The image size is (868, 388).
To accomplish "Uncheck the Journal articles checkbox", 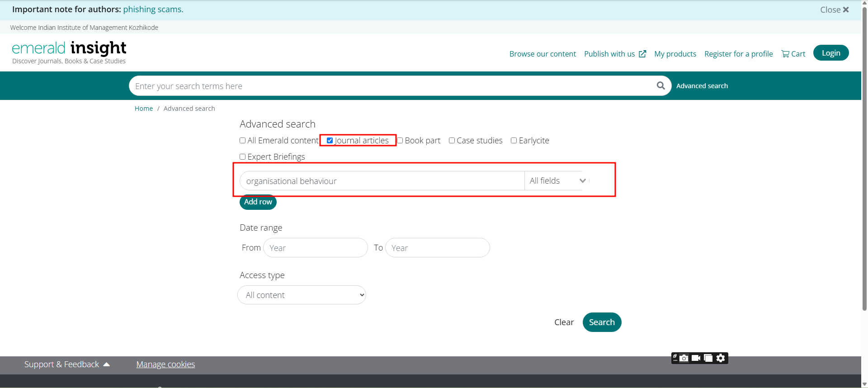I will (x=330, y=141).
